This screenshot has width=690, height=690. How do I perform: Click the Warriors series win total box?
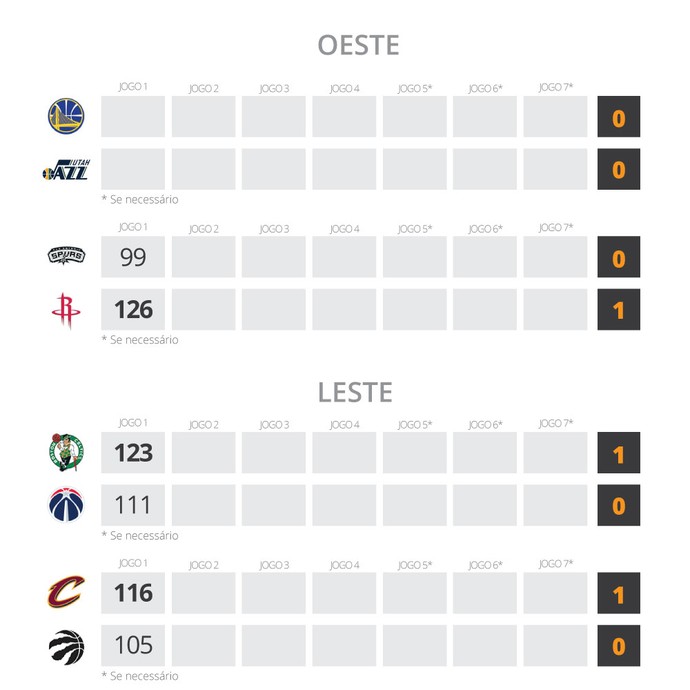(x=618, y=117)
